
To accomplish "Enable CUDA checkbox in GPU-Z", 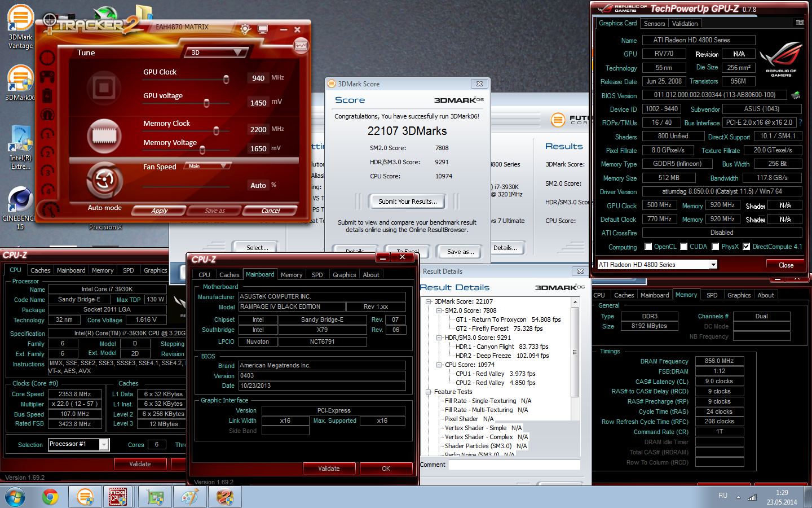I will [x=684, y=247].
